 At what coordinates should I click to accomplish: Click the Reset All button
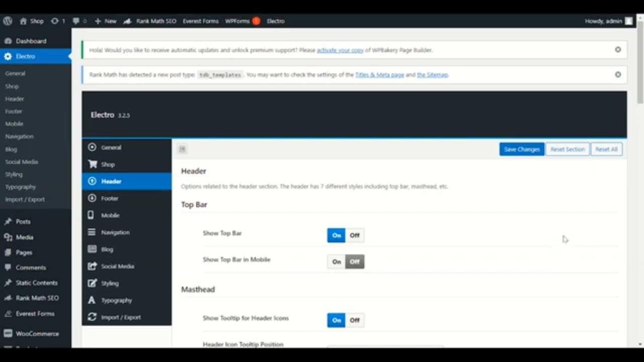606,149
